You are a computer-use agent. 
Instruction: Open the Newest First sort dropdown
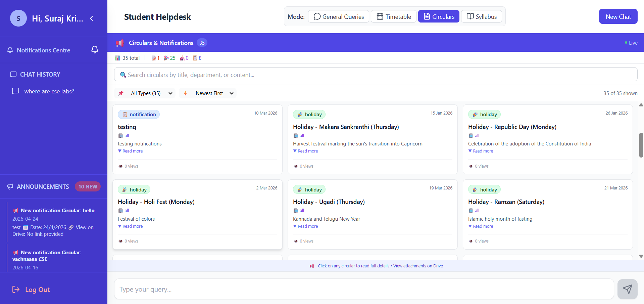coord(208,93)
